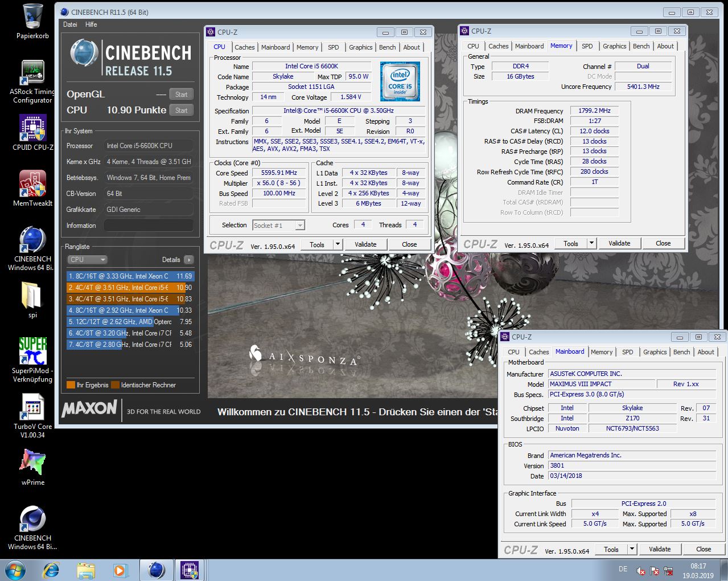Click Validate in CPU-Z Memory window
Image resolution: width=728 pixels, height=581 pixels.
click(619, 243)
